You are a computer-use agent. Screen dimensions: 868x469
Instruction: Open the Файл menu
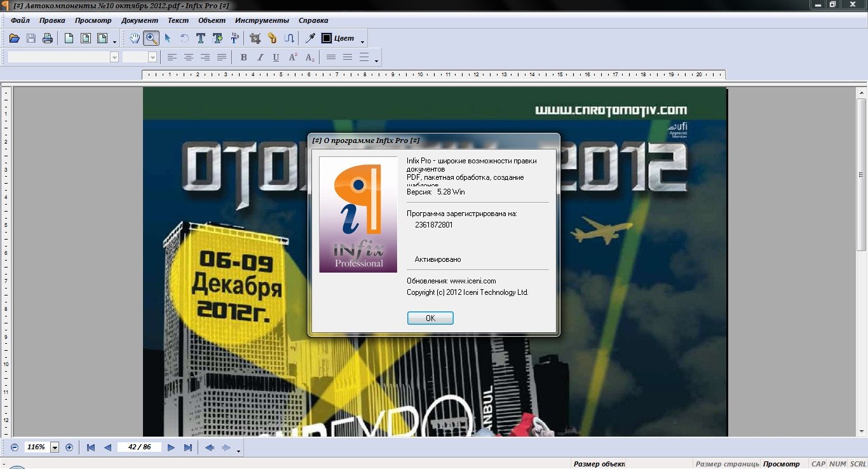(20, 20)
